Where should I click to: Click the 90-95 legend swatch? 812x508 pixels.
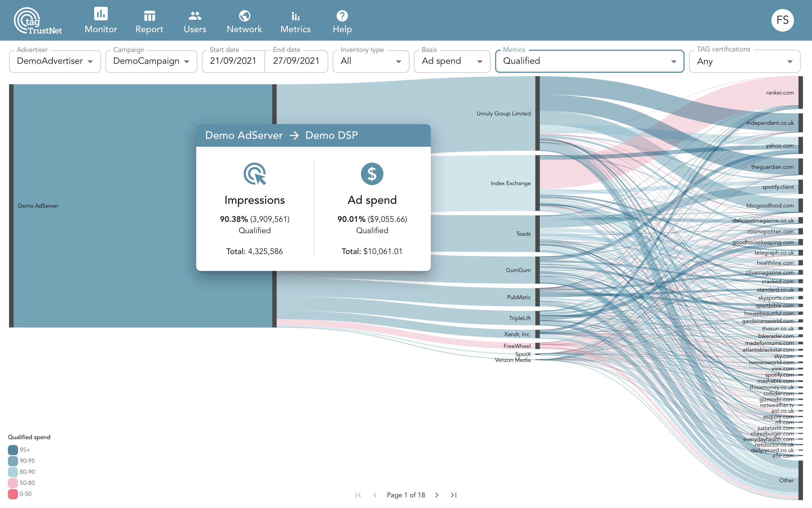[13, 461]
